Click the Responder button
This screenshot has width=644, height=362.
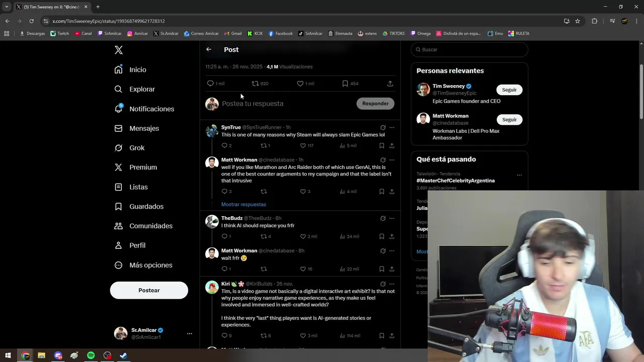tap(375, 104)
